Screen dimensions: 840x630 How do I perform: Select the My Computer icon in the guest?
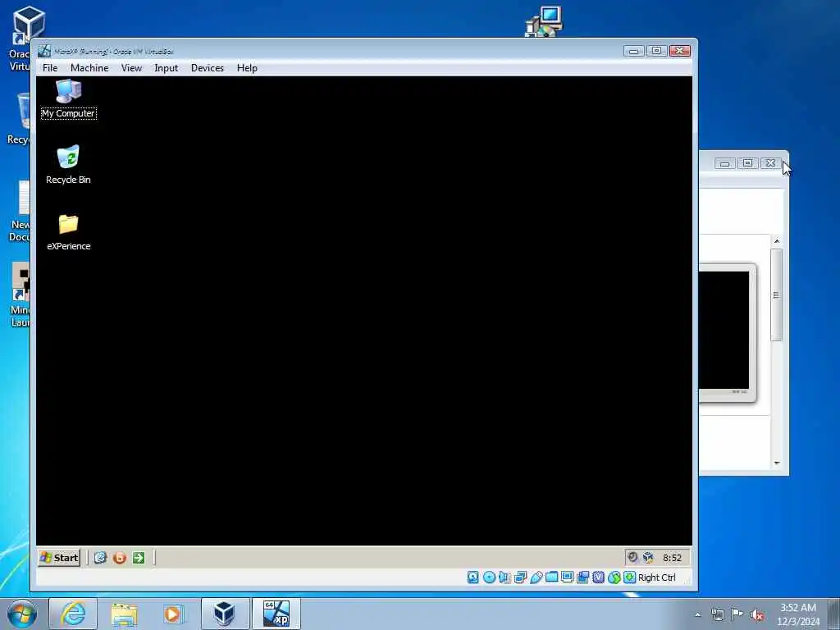click(69, 99)
